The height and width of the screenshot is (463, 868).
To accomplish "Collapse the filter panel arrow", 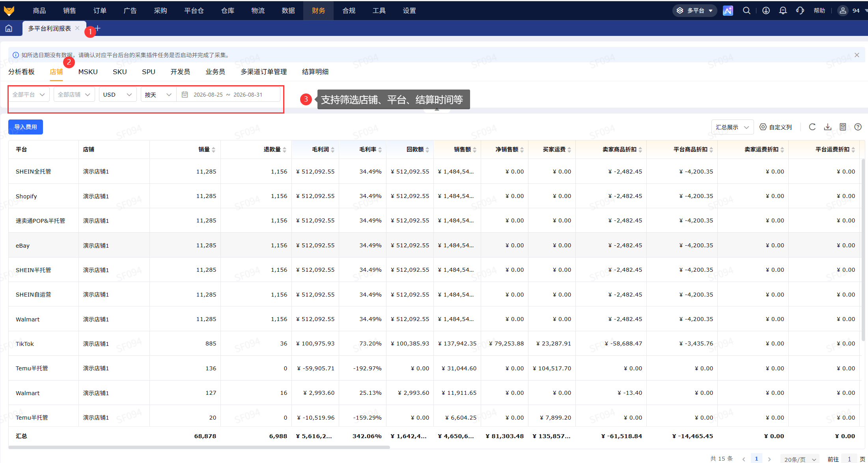I will (x=437, y=110).
